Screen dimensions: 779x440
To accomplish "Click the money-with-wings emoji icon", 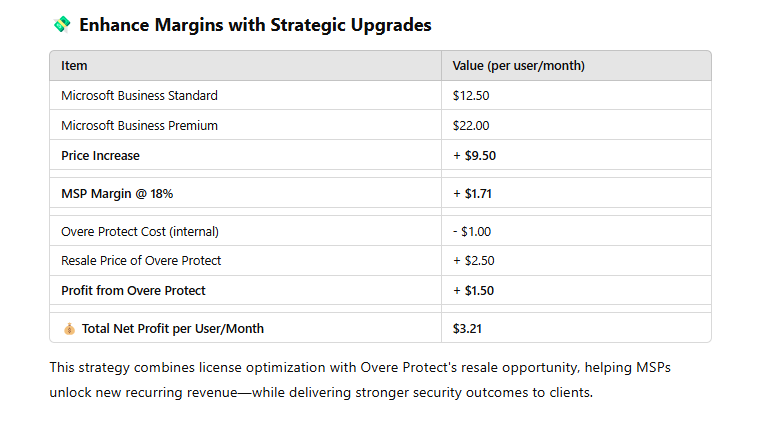I will (62, 24).
